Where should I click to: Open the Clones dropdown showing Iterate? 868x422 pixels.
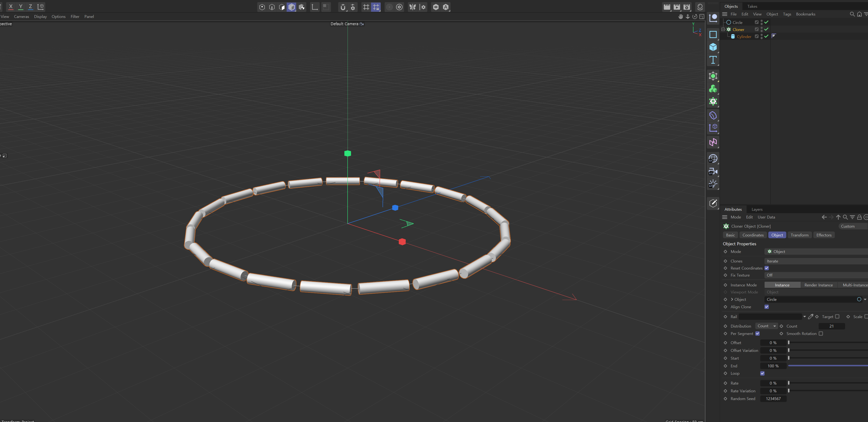(x=816, y=261)
